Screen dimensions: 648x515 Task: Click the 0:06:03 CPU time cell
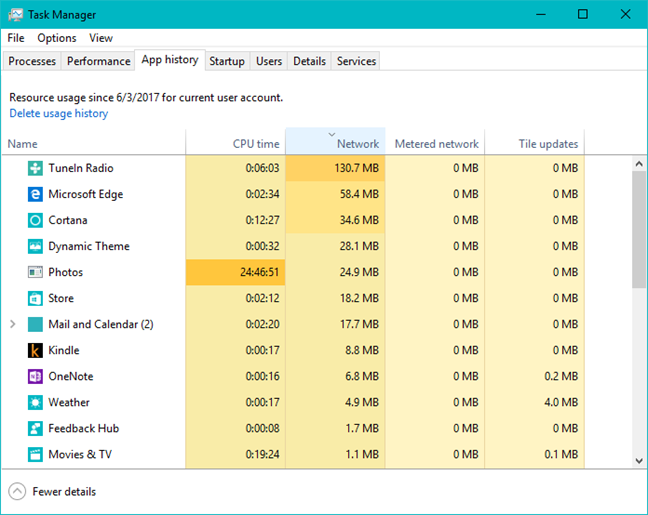click(236, 168)
